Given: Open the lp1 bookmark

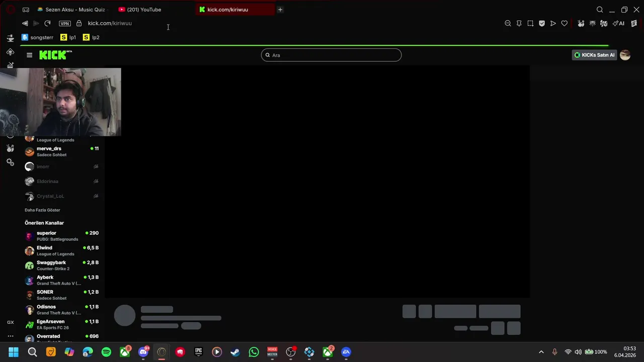Looking at the screenshot, I should pos(68,37).
